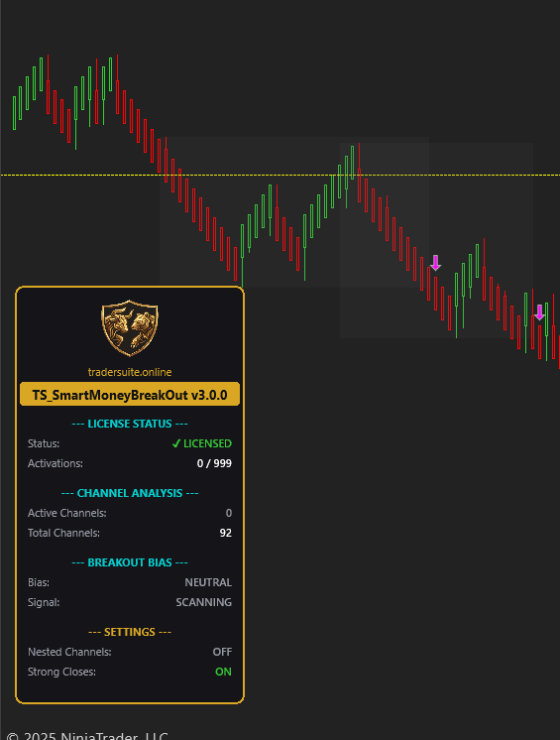Click the TS_SmartMoneyBreakOut v3.0.0 title banner
Image resolution: width=560 pixels, height=740 pixels.
click(130, 395)
